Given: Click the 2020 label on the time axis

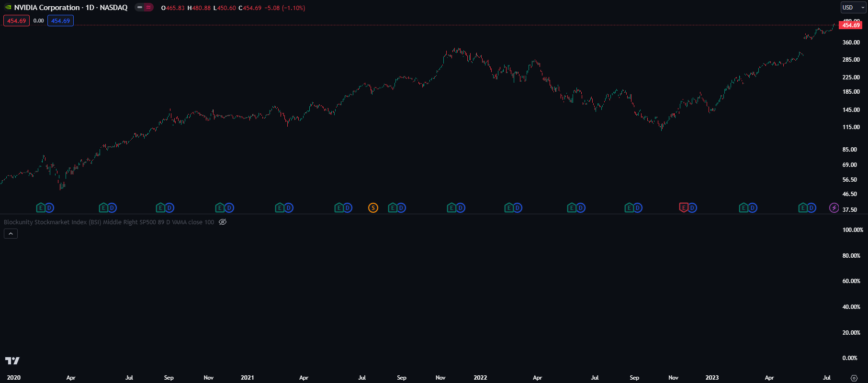Looking at the screenshot, I should (14, 378).
